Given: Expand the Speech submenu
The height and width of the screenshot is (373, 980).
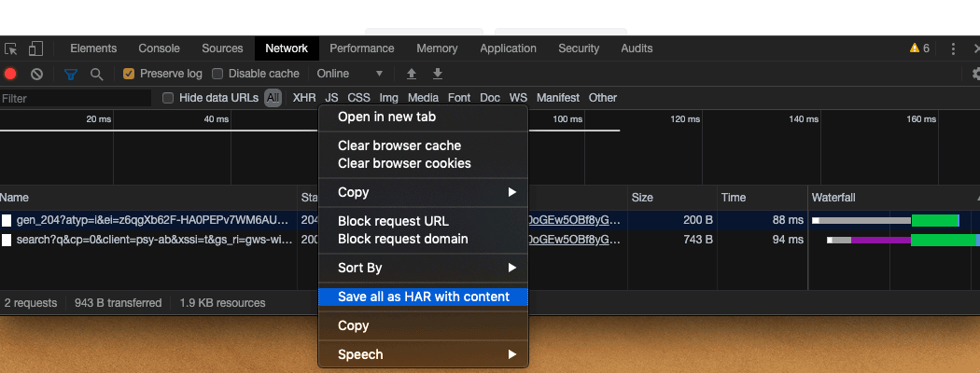Looking at the screenshot, I should click(423, 354).
